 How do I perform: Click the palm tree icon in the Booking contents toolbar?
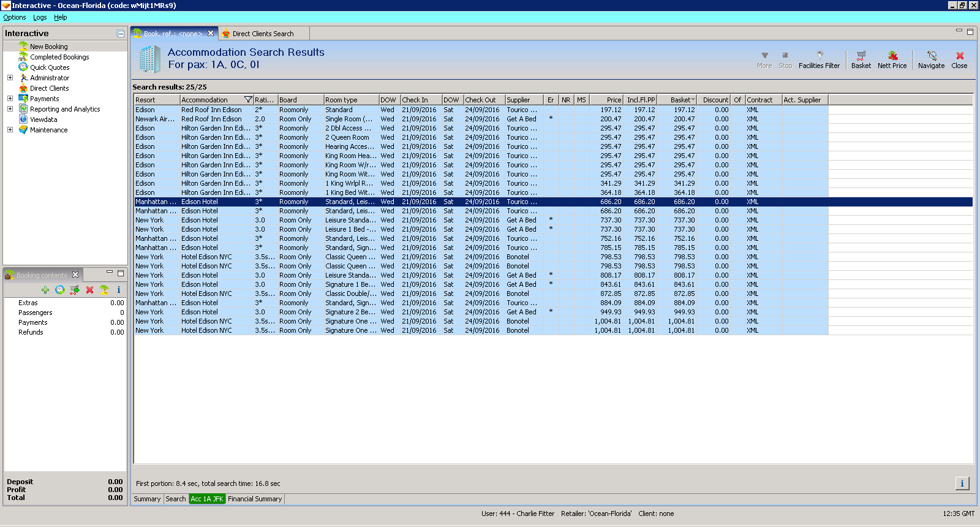(x=104, y=290)
